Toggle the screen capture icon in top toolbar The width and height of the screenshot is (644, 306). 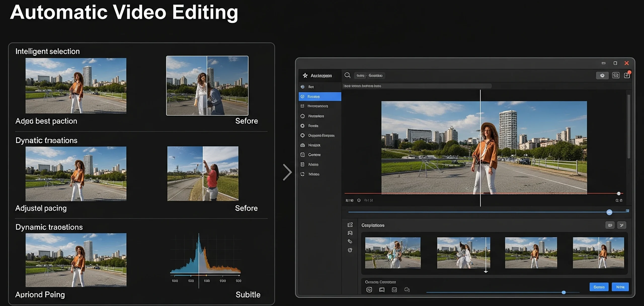616,75
